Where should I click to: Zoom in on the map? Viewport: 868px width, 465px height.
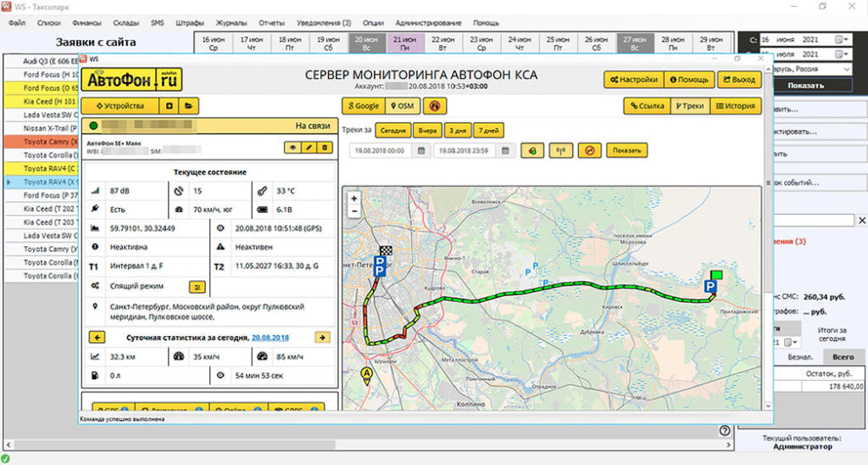pos(354,199)
